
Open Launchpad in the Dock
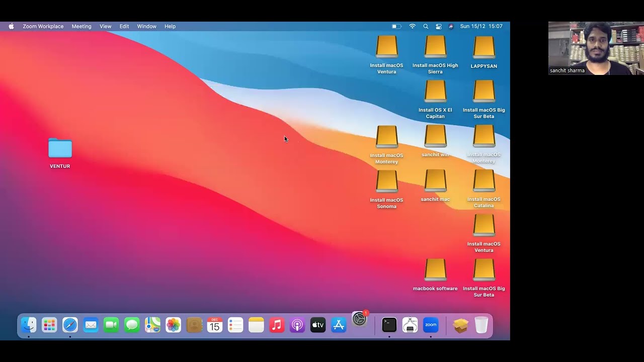49,325
